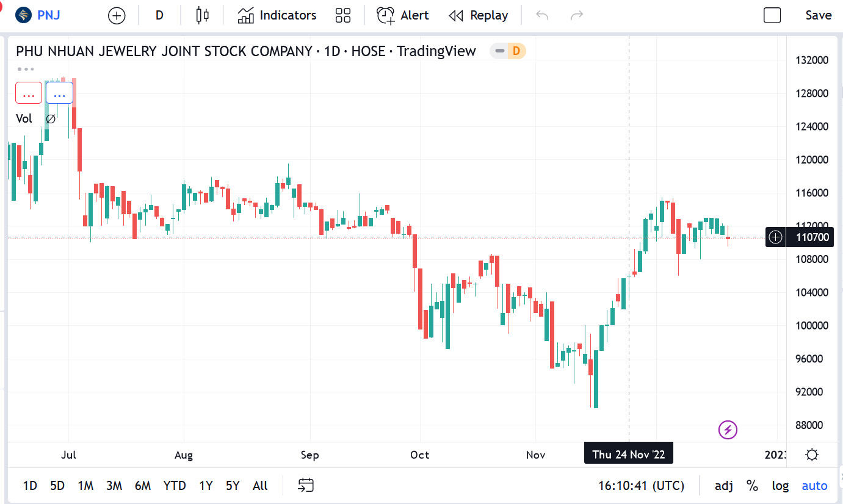Click the purple lightning bolt icon

728,430
